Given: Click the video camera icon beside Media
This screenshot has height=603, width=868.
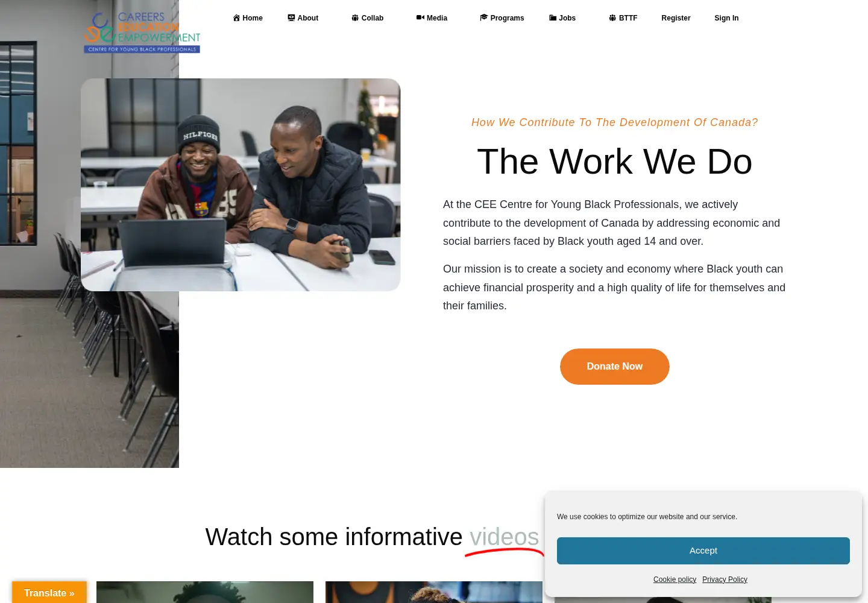Looking at the screenshot, I should click(420, 18).
